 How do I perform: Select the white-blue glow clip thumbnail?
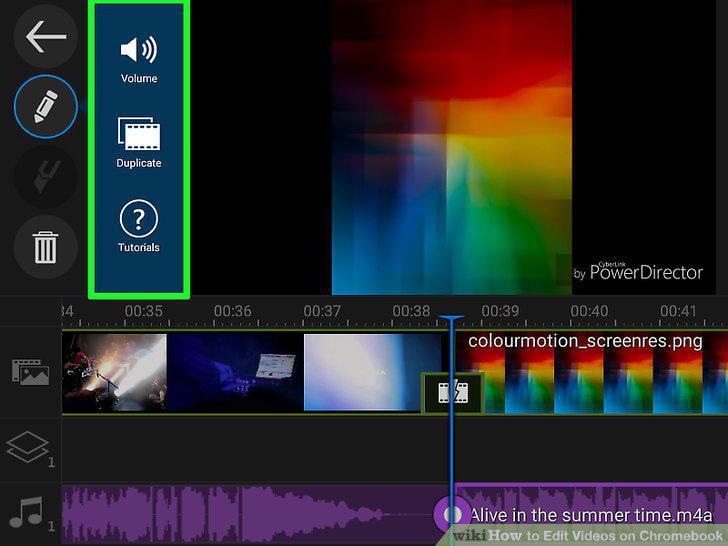(x=372, y=372)
